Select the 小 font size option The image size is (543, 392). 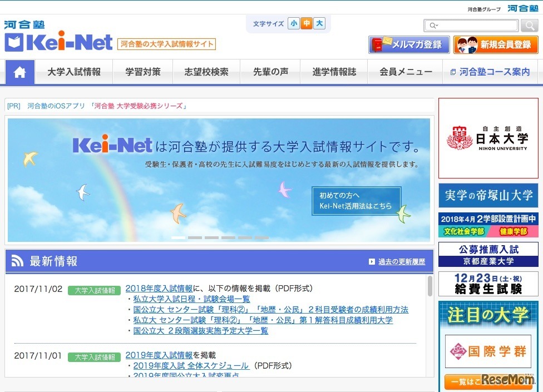coord(293,24)
